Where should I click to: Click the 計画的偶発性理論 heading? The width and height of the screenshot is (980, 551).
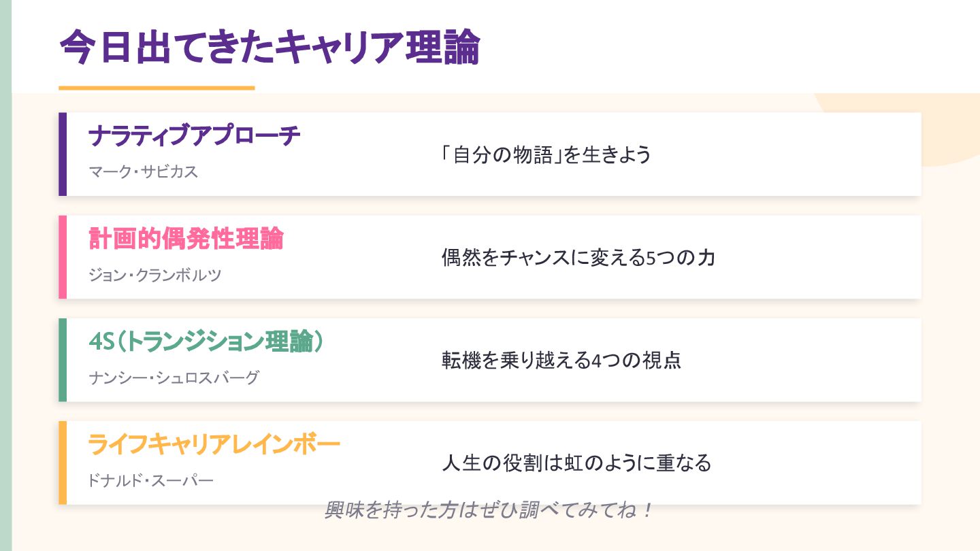(186, 239)
